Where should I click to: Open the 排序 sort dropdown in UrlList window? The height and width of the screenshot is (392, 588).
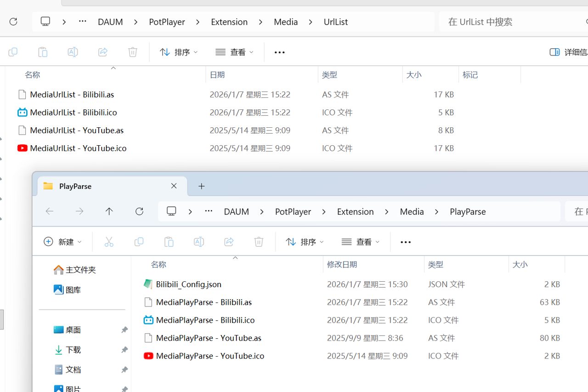pos(179,52)
